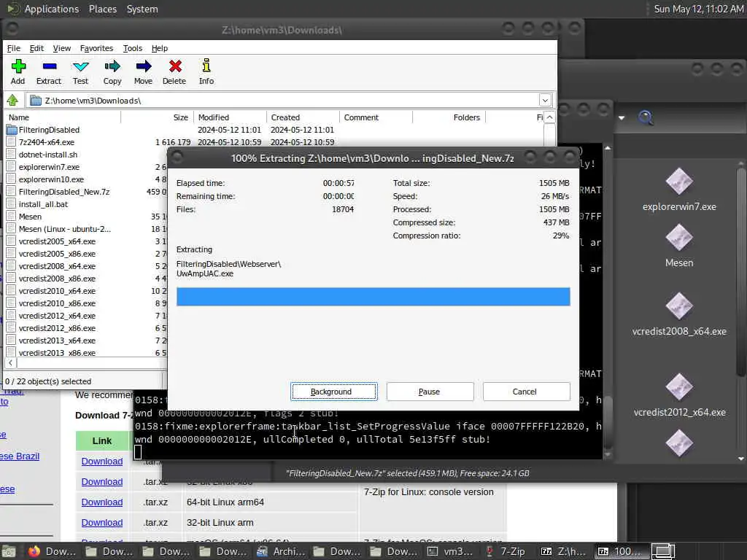
Task: Sort by the Folders column header
Action: pyautogui.click(x=449, y=117)
